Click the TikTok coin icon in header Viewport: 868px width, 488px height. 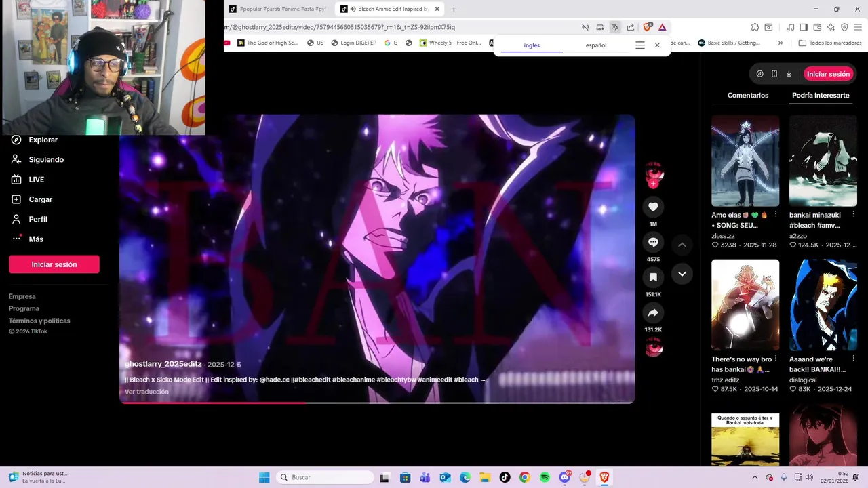click(759, 74)
